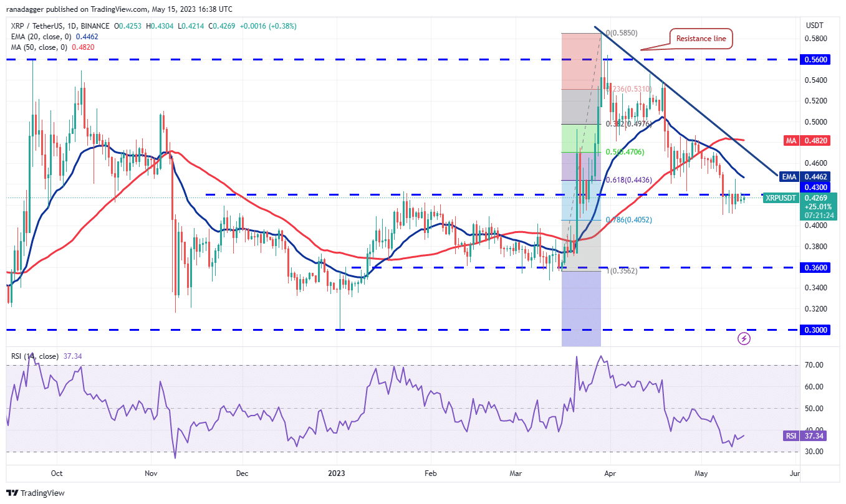Click the Mar label on the time axis
The height and width of the screenshot is (504, 846).
click(516, 474)
